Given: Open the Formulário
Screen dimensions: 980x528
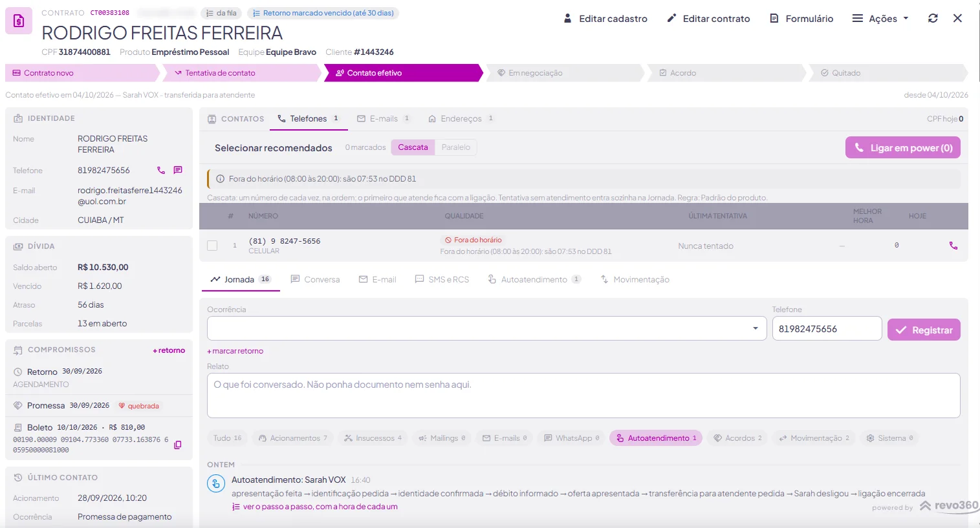Looking at the screenshot, I should pos(801,19).
